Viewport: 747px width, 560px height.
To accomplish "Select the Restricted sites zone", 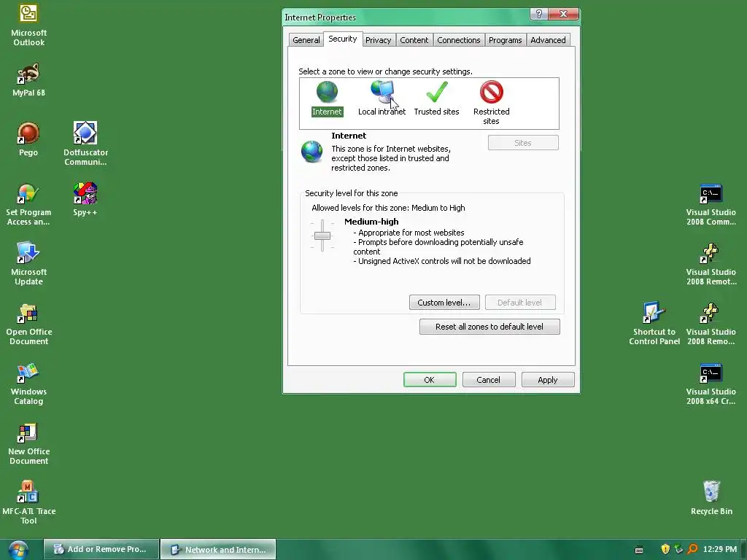I will pyautogui.click(x=491, y=102).
